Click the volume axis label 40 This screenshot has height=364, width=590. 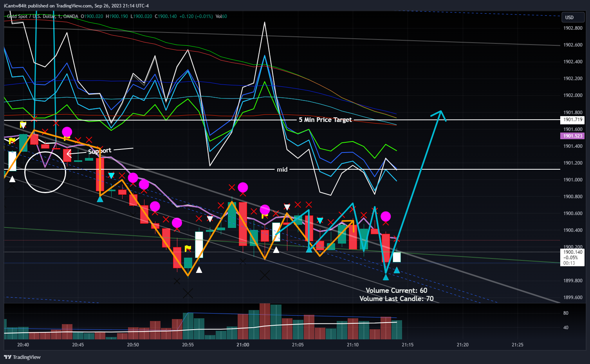566,328
